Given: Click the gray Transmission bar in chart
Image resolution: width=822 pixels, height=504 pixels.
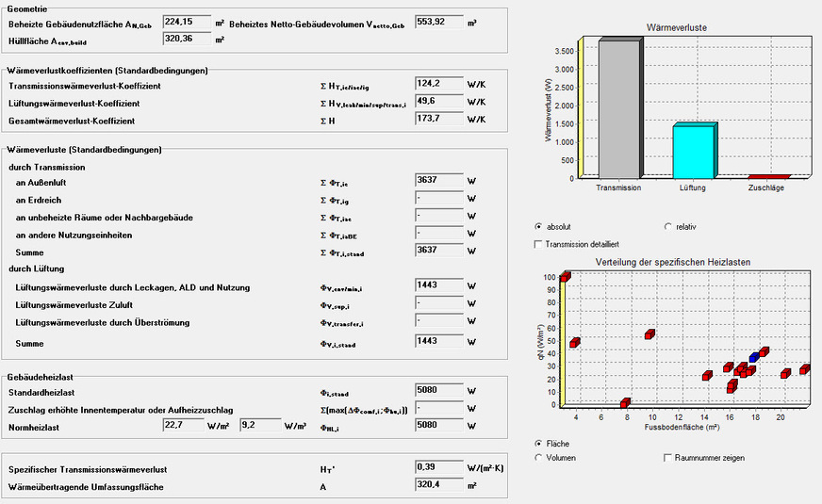Looking at the screenshot, I should coord(619,108).
